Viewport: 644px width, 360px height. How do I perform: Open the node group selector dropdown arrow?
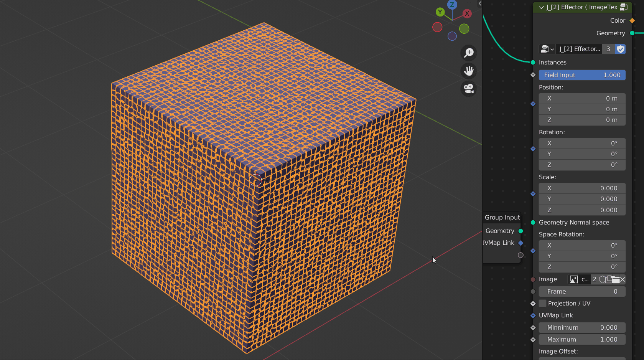[552, 49]
